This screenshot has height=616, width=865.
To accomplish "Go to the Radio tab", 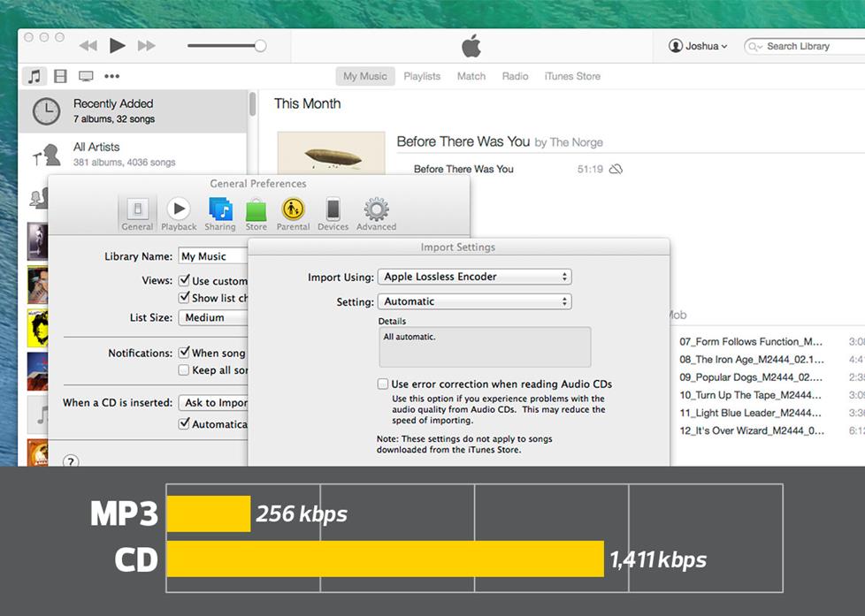I will point(516,76).
